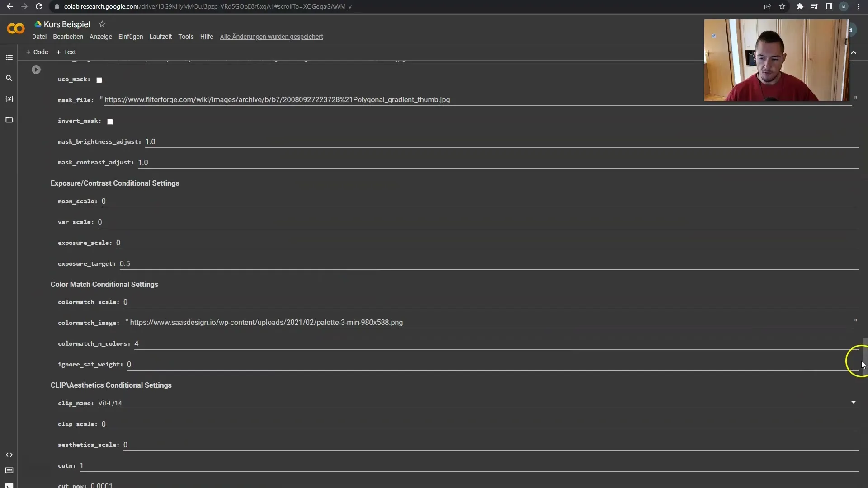Click the mask_contrast_adjust value field
The image size is (868, 488).
pos(498,162)
